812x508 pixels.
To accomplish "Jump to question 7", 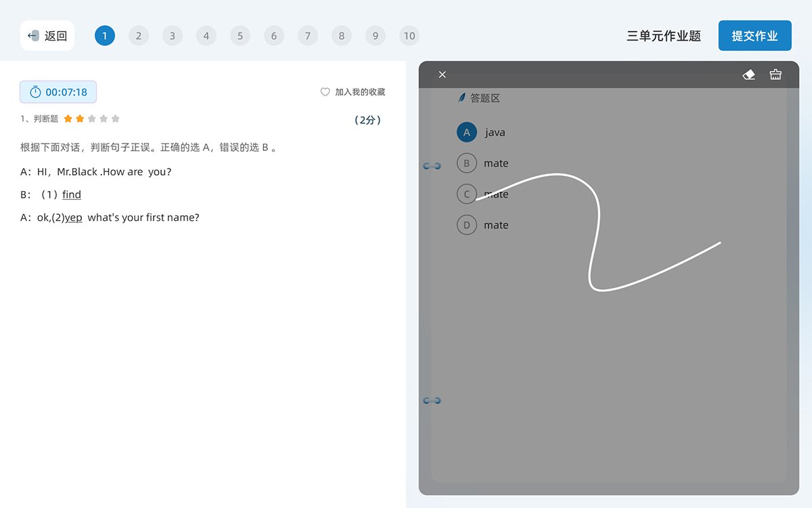I will [x=308, y=36].
